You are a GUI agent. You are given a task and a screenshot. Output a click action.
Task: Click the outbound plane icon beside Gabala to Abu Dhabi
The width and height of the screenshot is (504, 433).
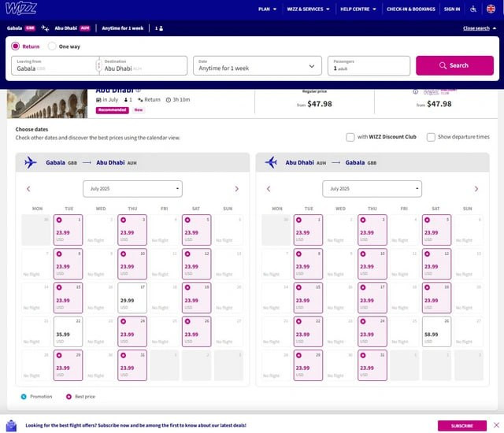31,162
